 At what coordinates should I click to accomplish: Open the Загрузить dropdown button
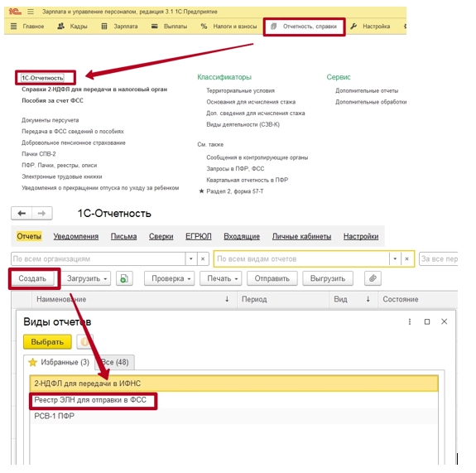(86, 278)
